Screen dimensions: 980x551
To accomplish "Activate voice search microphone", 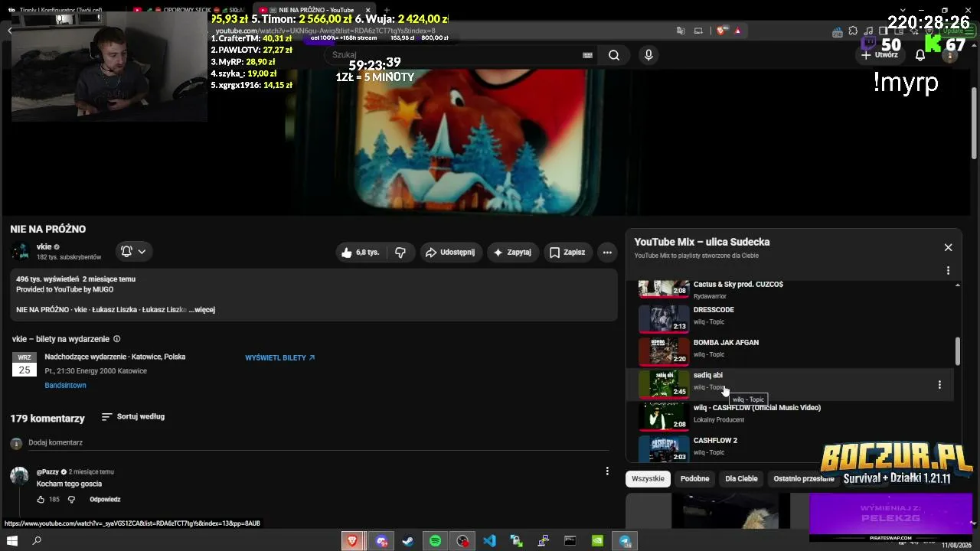I will click(x=648, y=55).
